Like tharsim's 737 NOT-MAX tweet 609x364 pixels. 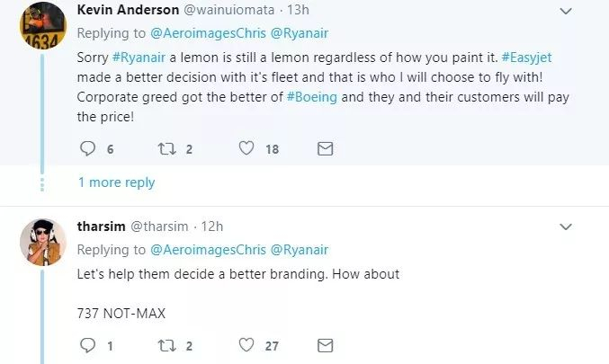point(246,345)
